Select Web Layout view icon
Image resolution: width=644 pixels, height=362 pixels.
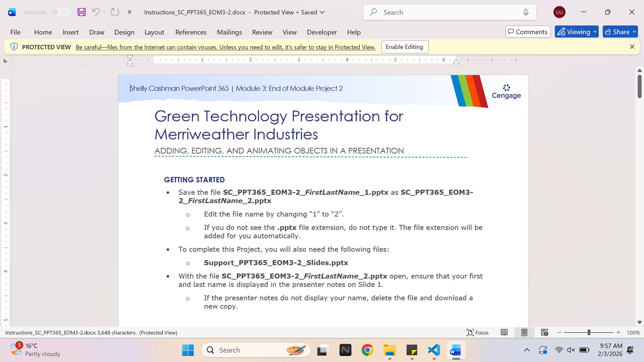tap(544, 333)
